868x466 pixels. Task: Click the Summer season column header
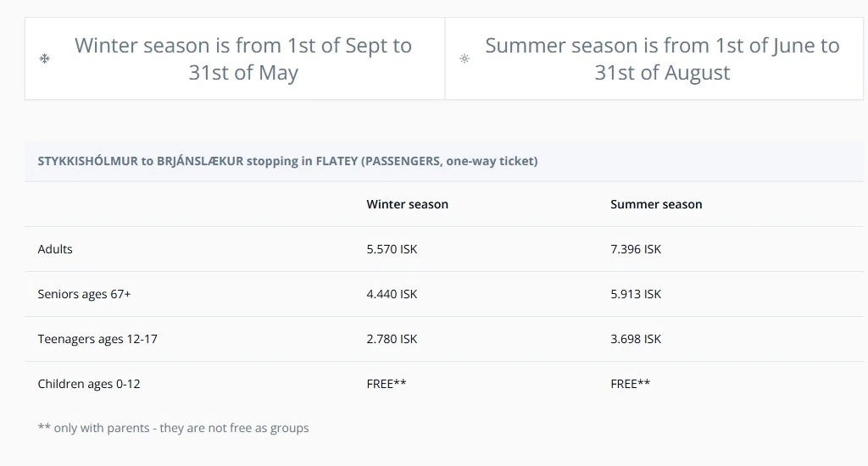click(656, 204)
